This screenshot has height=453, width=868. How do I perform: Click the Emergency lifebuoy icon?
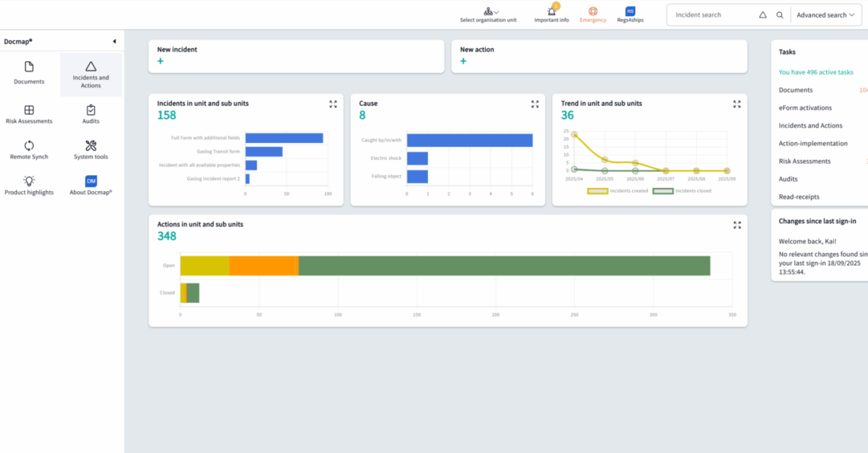tap(593, 12)
